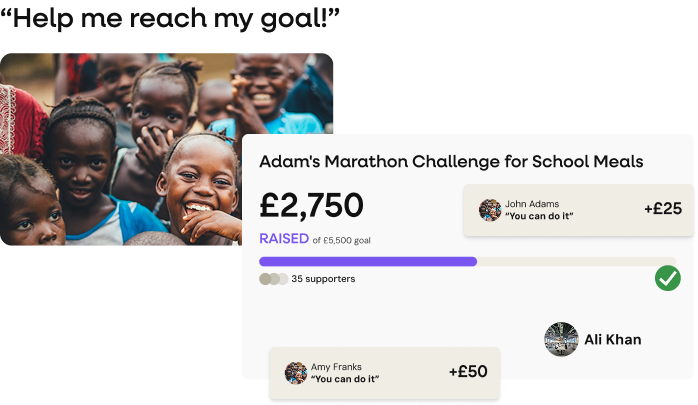Click John Adams' "You can do it" message

coord(539,216)
